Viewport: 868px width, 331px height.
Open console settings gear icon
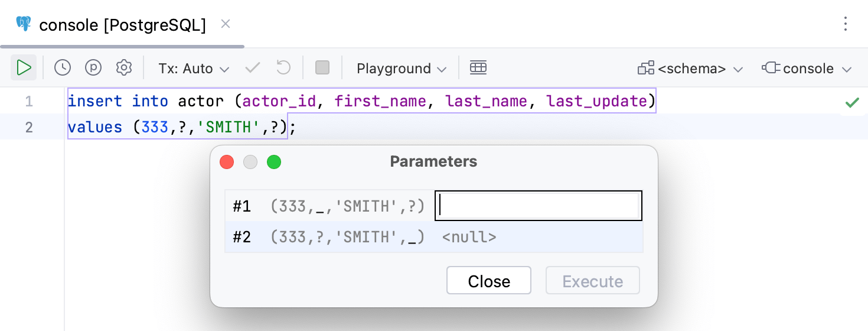pos(124,68)
